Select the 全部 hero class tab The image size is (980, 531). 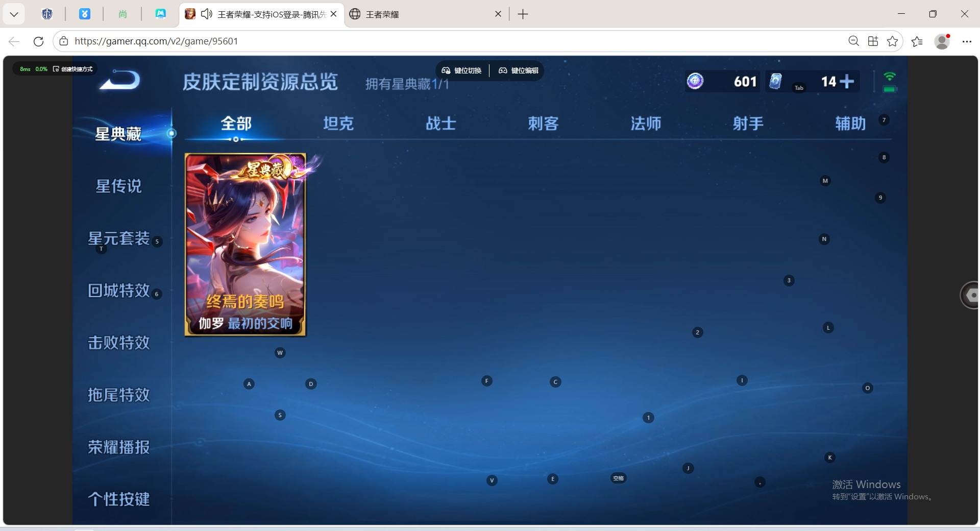tap(236, 123)
